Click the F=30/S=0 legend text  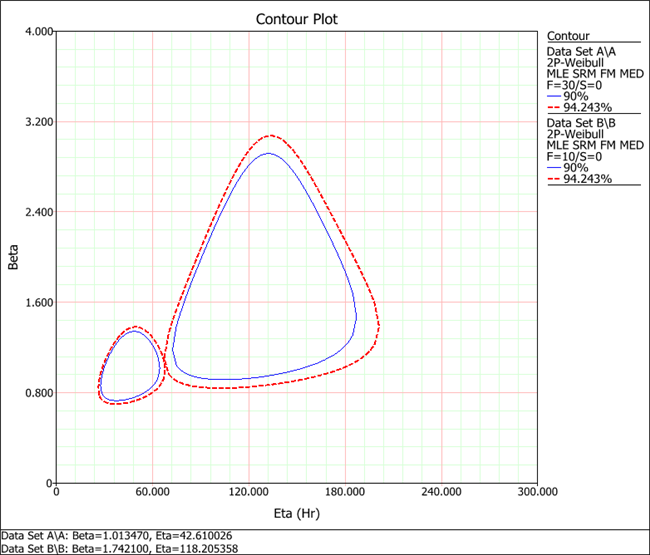573,85
